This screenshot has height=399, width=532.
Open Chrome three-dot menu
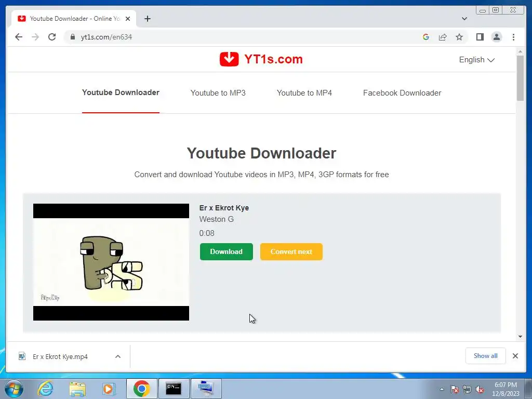[514, 37]
